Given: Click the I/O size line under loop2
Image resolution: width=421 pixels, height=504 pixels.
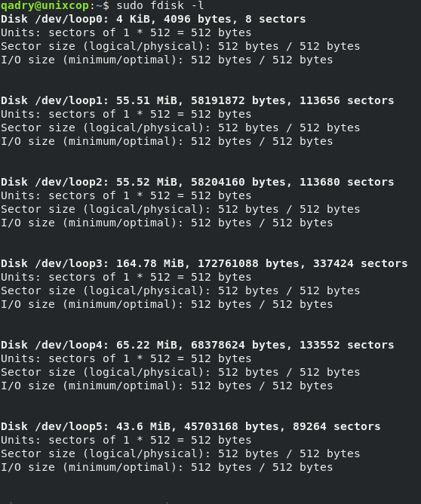Looking at the screenshot, I should coord(167,223).
